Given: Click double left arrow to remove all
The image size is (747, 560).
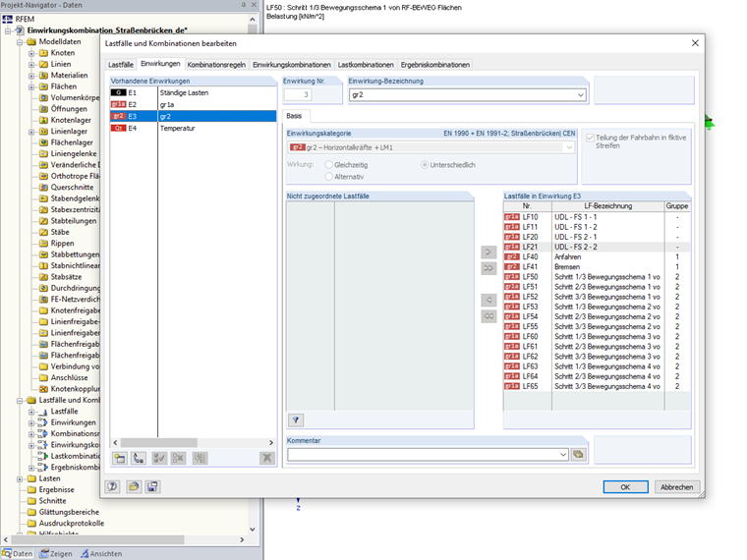Looking at the screenshot, I should [x=488, y=316].
